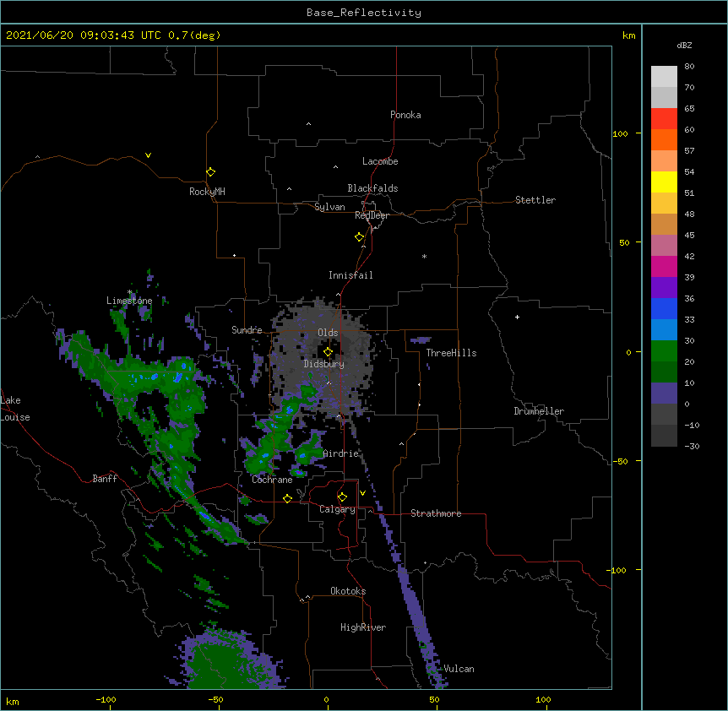Click the white plus marker west of Drumheller
Image resolution: width=728 pixels, height=711 pixels.
point(517,317)
